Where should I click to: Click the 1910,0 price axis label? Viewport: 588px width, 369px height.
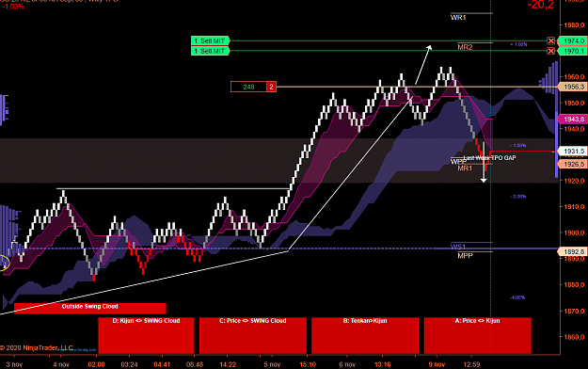click(575, 207)
